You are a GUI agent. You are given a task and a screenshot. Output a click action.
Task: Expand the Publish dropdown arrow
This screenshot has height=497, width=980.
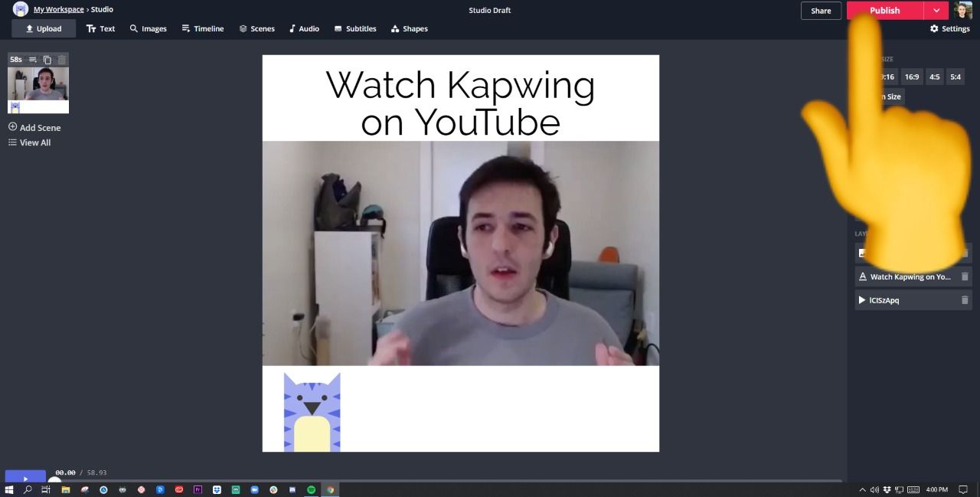click(x=936, y=11)
